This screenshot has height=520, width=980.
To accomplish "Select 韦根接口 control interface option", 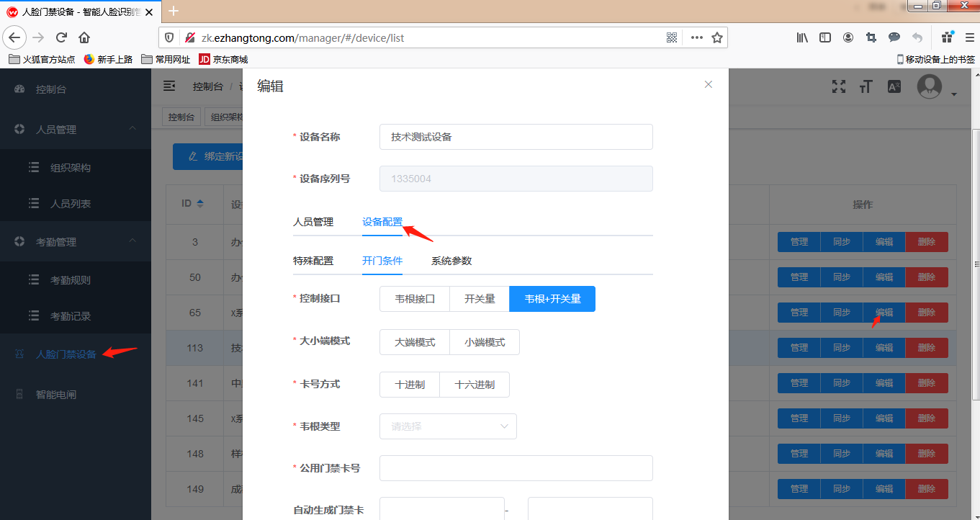I will [415, 299].
